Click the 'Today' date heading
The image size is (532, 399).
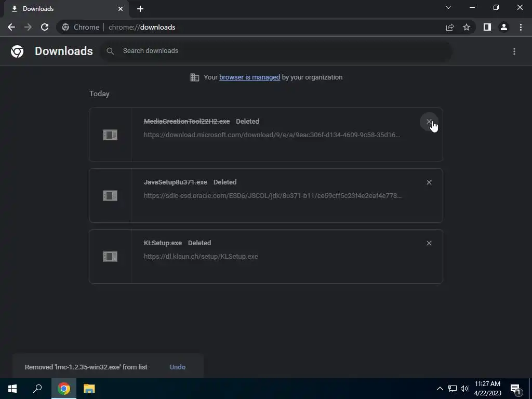click(x=99, y=94)
